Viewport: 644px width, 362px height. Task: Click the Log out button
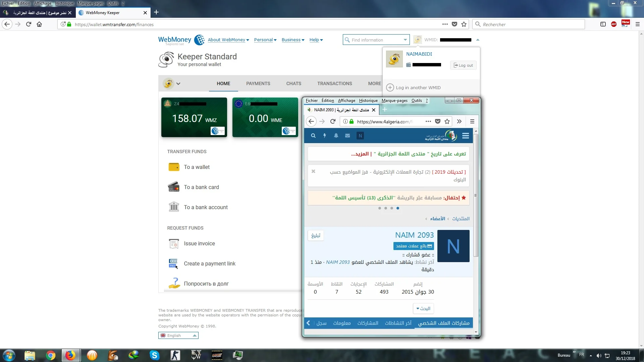[463, 65]
